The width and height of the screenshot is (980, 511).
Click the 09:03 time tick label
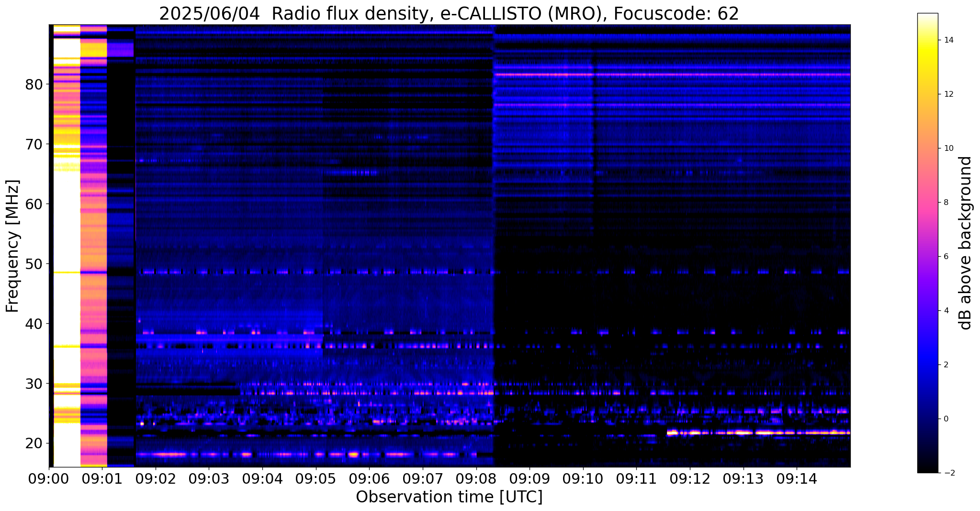tap(209, 478)
